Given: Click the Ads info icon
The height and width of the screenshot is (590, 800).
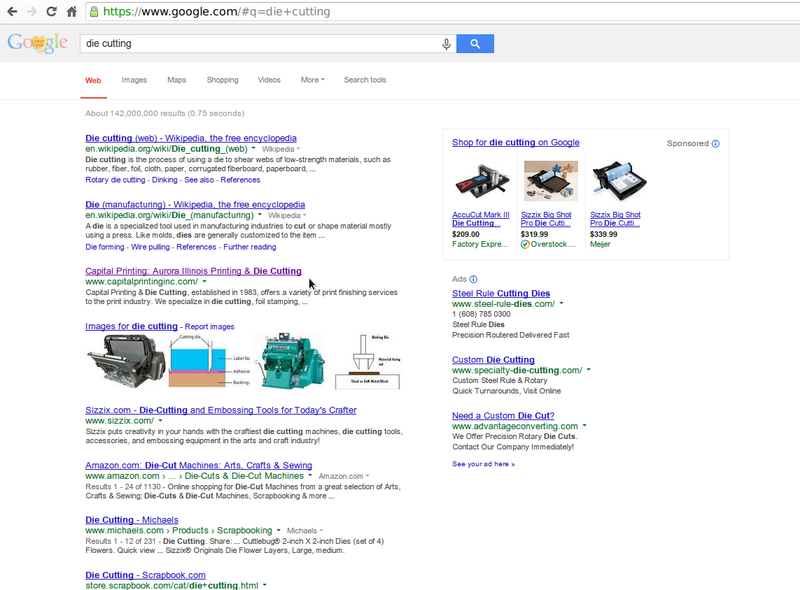Looking at the screenshot, I should (473, 279).
